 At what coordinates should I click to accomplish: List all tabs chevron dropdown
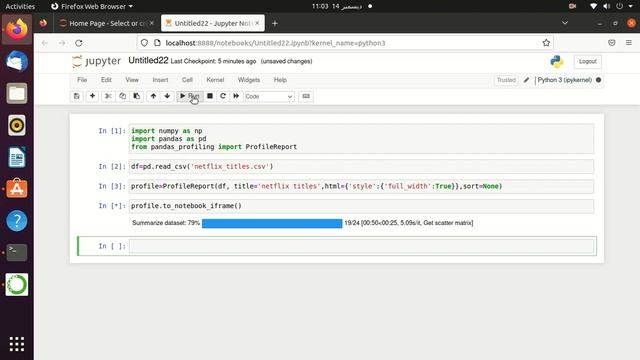565,23
